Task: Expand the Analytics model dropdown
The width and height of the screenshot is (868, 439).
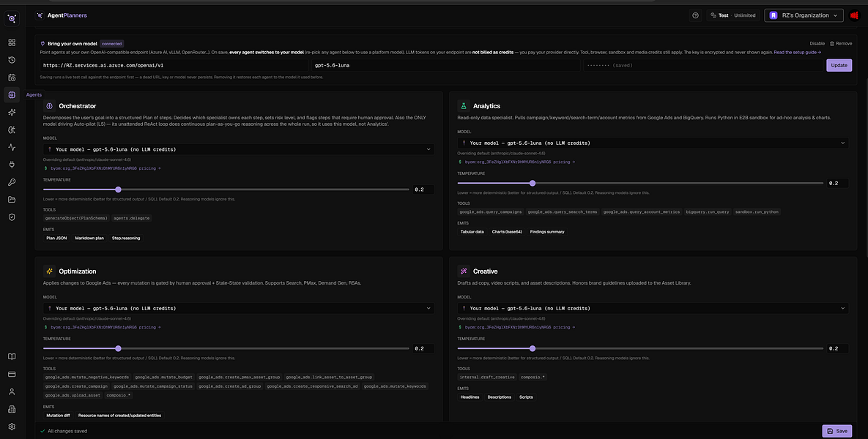Action: click(653, 143)
